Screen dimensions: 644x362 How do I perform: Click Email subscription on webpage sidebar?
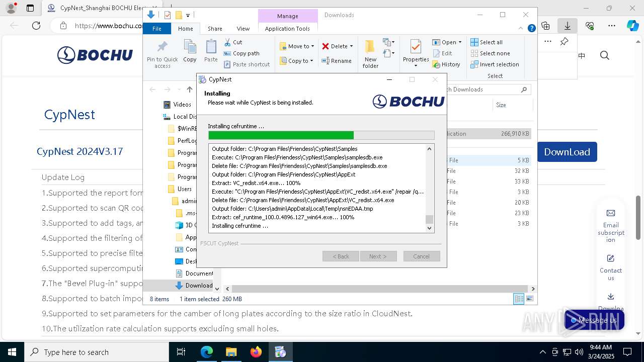pos(611,226)
